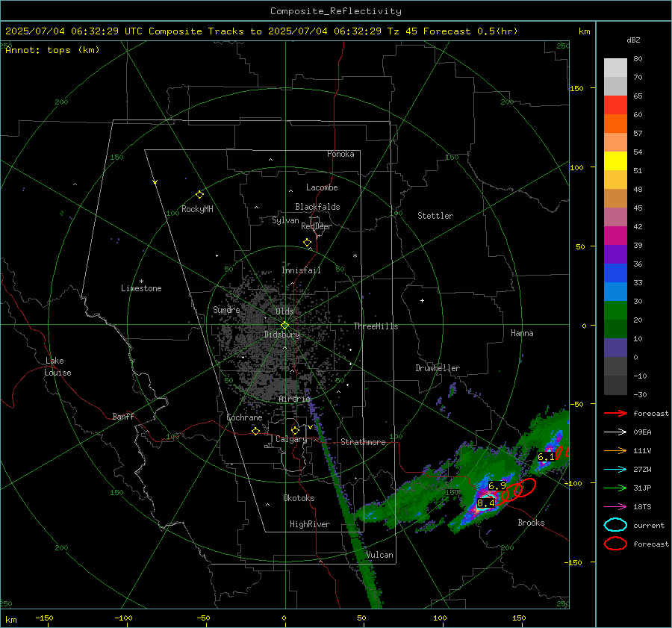
Task: Pick the green 31JP arrow legend icon
Action: [615, 488]
